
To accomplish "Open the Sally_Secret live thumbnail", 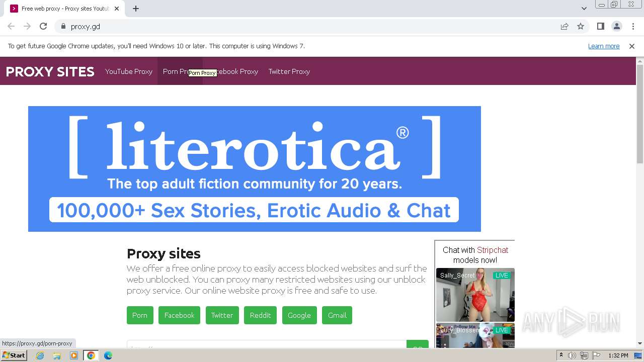I will [475, 295].
